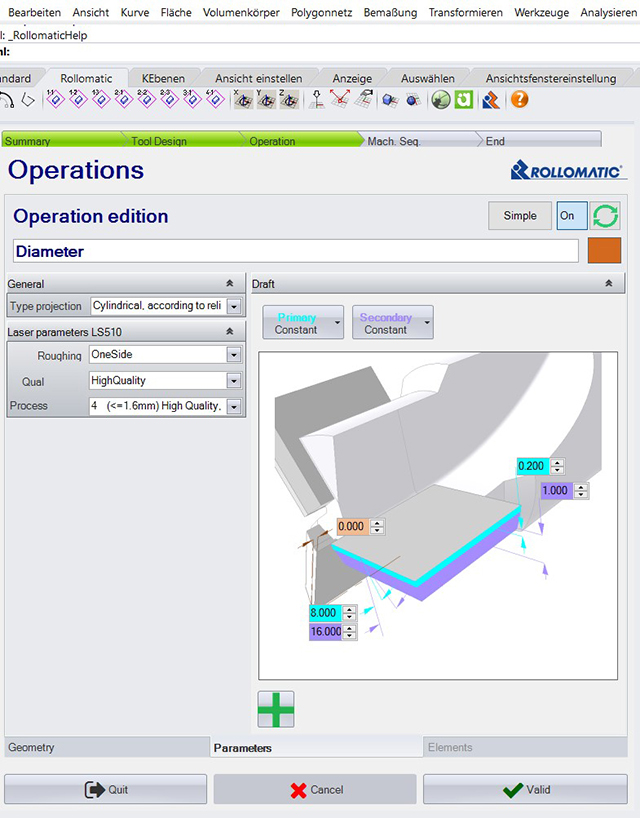Launch the Rollomatic logo toolbar icon
The height and width of the screenshot is (818, 640).
491,100
